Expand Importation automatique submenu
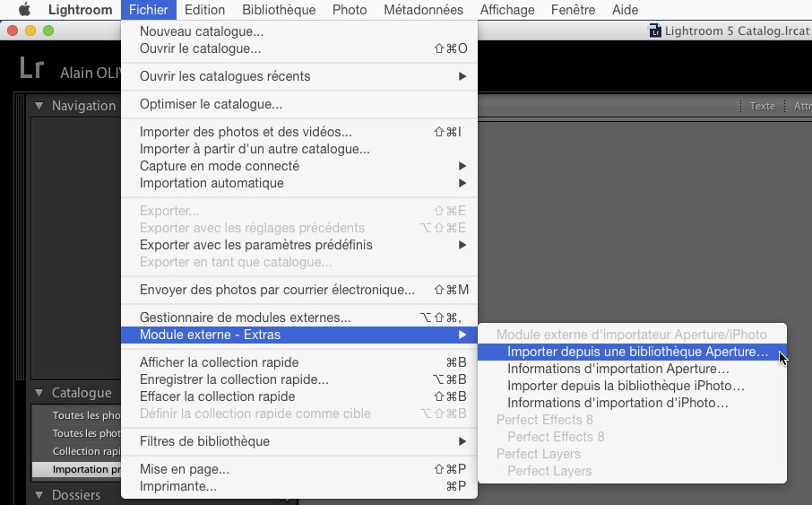This screenshot has width=812, height=505. 299,183
